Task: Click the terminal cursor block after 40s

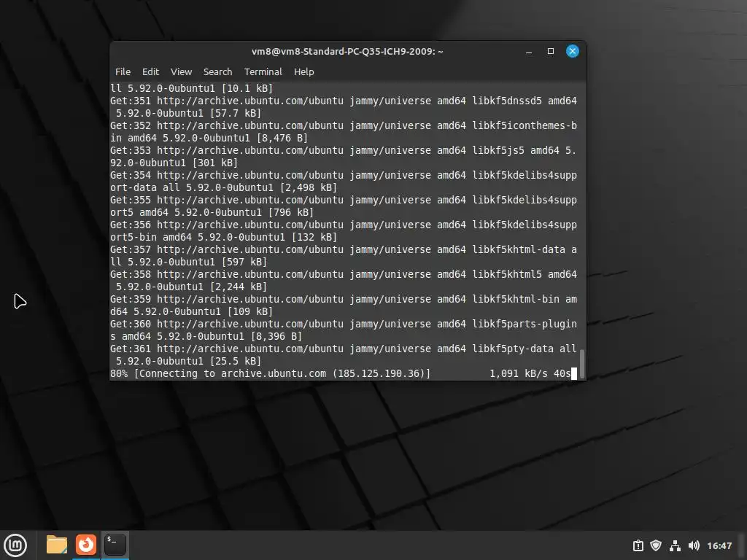Action: tap(574, 373)
